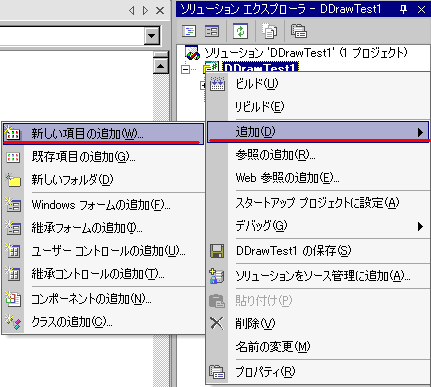431x387 pixels.
Task: Click the solution icon beside ソリューション 'DDrawTest1'
Action: [192, 53]
